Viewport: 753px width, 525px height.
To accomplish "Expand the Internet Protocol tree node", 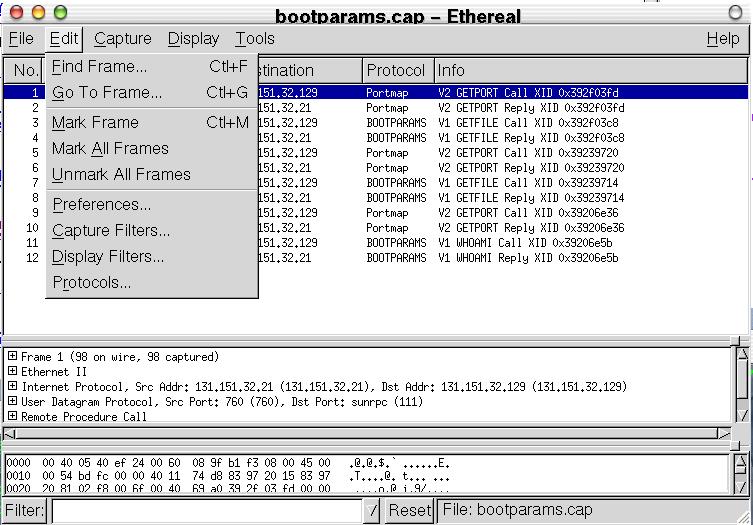I will pyautogui.click(x=12, y=386).
